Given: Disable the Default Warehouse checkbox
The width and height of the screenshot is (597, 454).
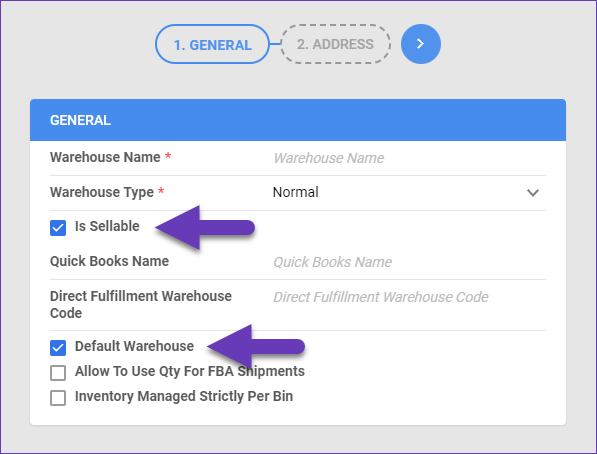Looking at the screenshot, I should coord(58,348).
